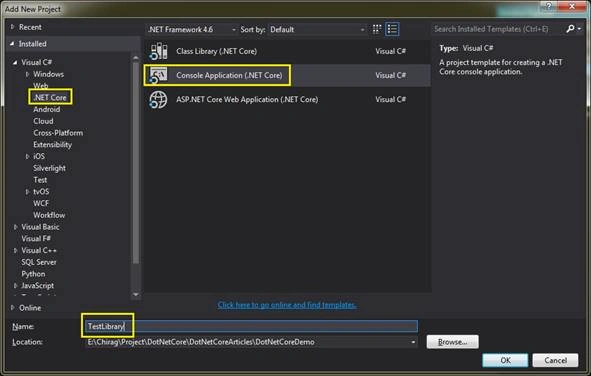This screenshot has height=376, width=591.
Task: Click the category tree scrollbar down arrow
Action: coord(136,295)
